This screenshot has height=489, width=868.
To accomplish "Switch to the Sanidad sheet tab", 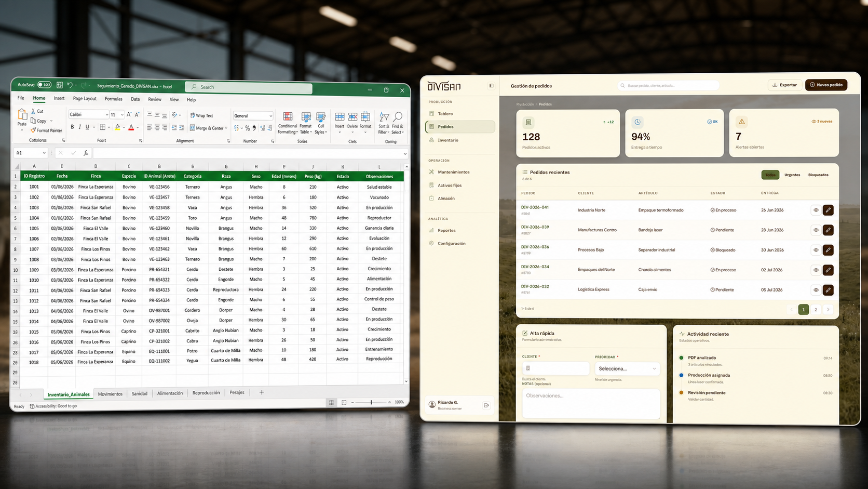I will (139, 393).
